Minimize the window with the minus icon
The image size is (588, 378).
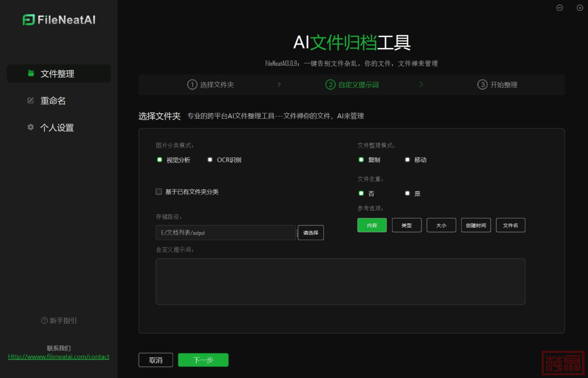(x=560, y=8)
